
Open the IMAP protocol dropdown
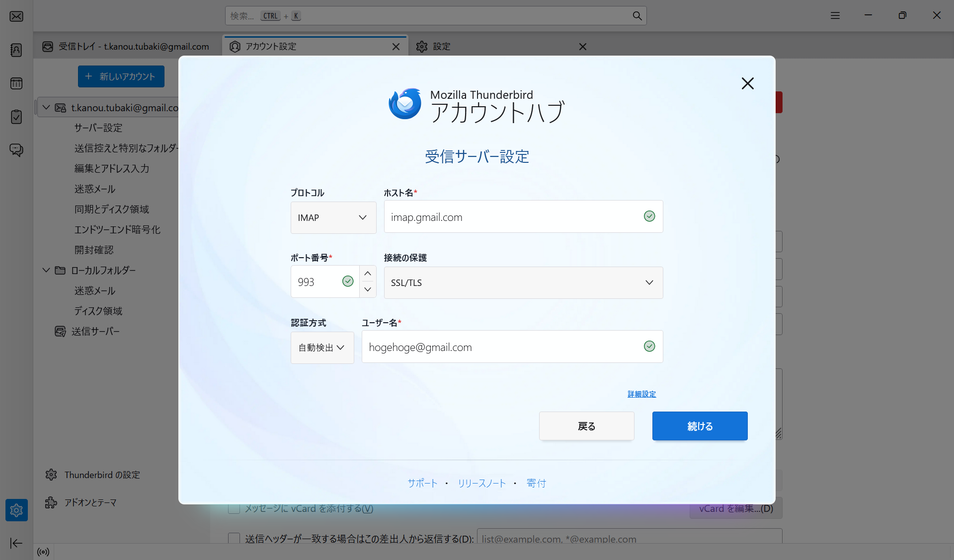point(333,217)
